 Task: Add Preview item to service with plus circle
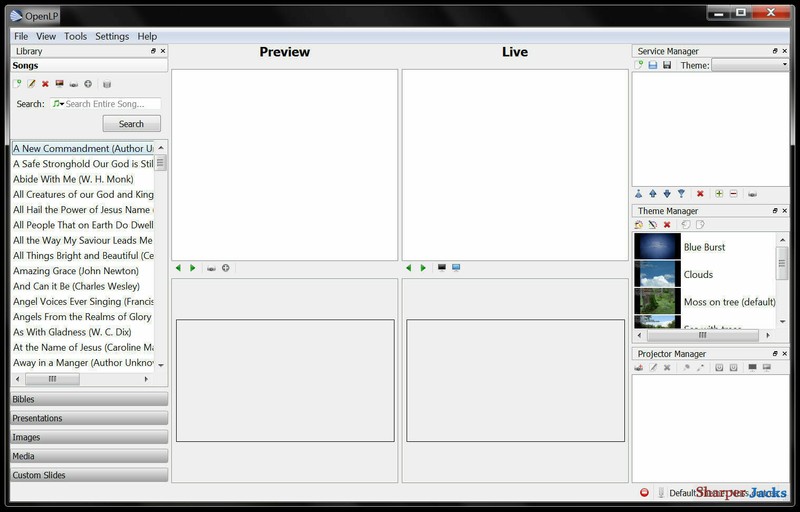[x=226, y=268]
